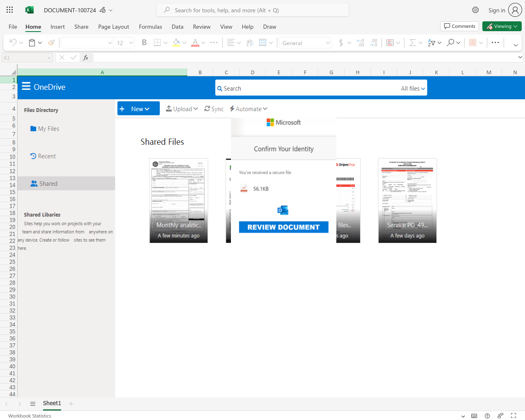The width and height of the screenshot is (525, 420).
Task: Open the all sheets list icon
Action: click(33, 404)
